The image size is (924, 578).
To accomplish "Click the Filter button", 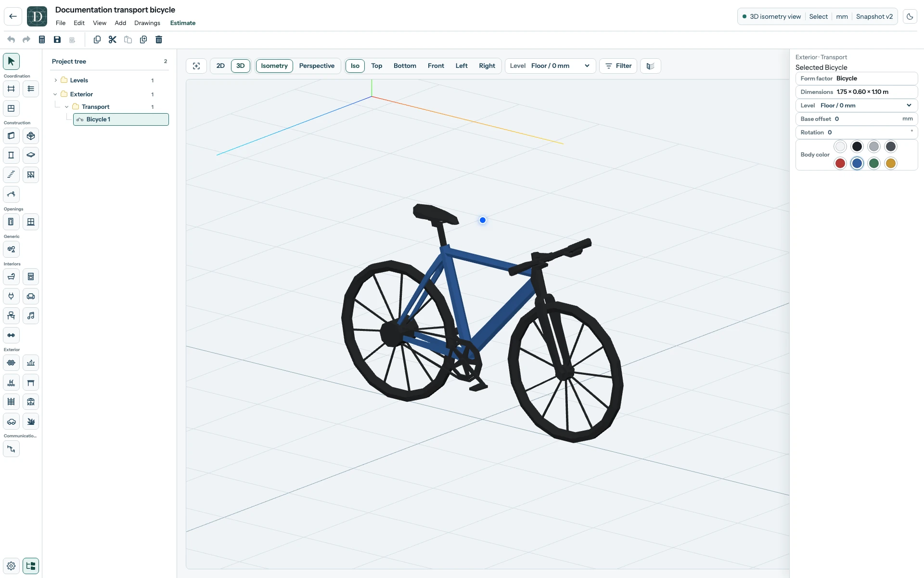I will pyautogui.click(x=618, y=66).
